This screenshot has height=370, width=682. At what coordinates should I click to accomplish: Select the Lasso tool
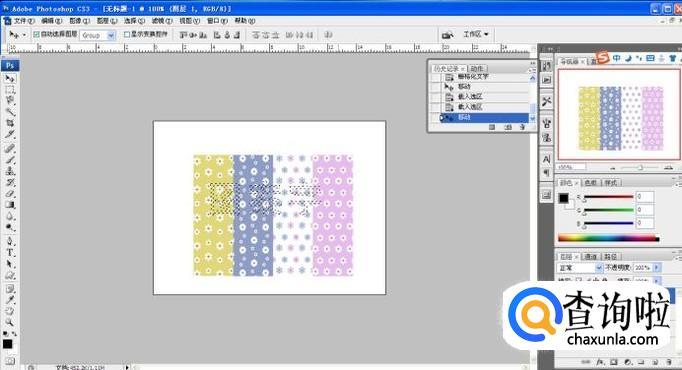[10, 101]
